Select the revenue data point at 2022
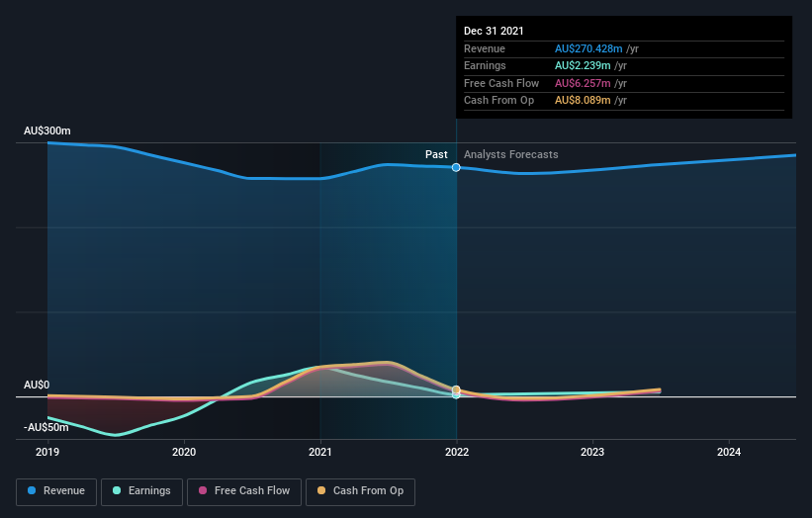Image resolution: width=812 pixels, height=518 pixels. (x=456, y=167)
